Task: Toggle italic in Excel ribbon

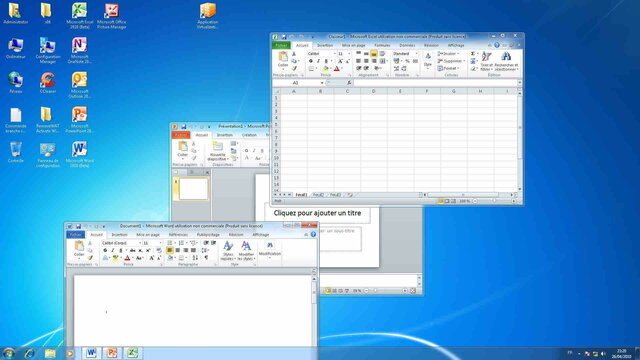Action: (318, 61)
